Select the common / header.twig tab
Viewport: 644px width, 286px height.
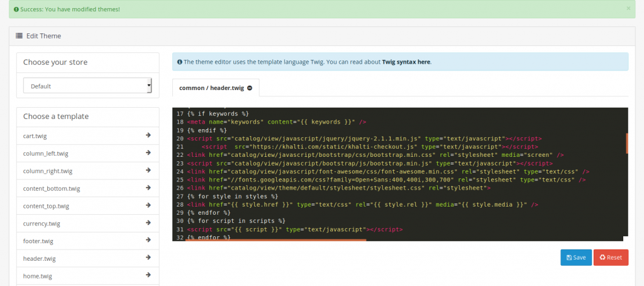click(x=211, y=88)
